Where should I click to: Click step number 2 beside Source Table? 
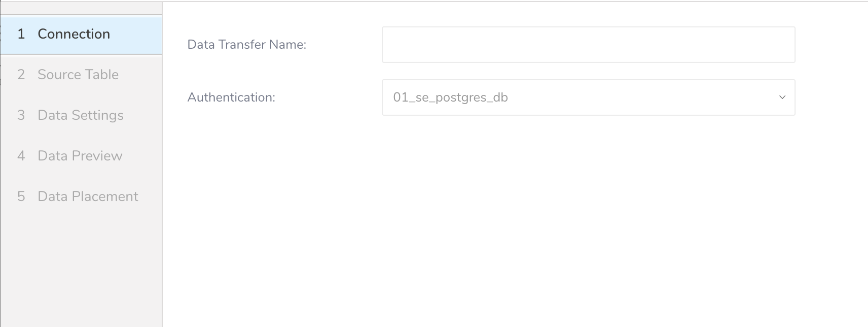(21, 75)
